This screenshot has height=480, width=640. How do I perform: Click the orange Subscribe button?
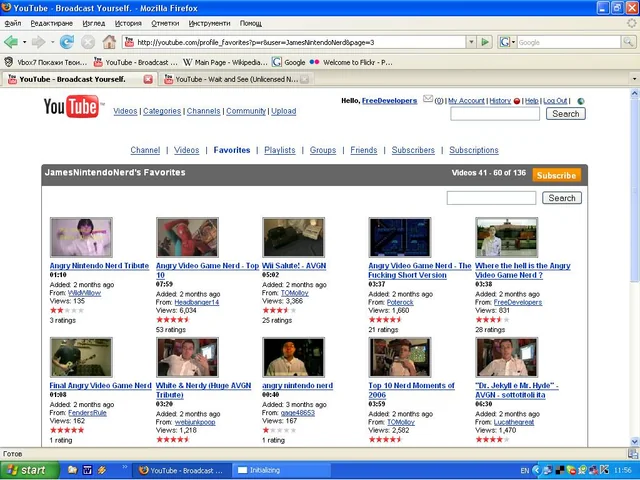[x=556, y=174]
